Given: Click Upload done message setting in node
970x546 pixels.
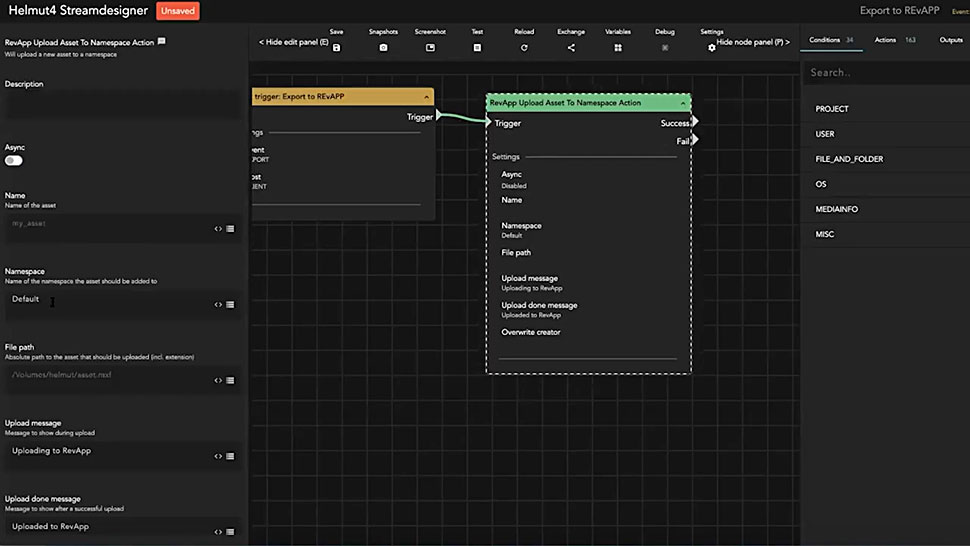Looking at the screenshot, I should pos(539,309).
